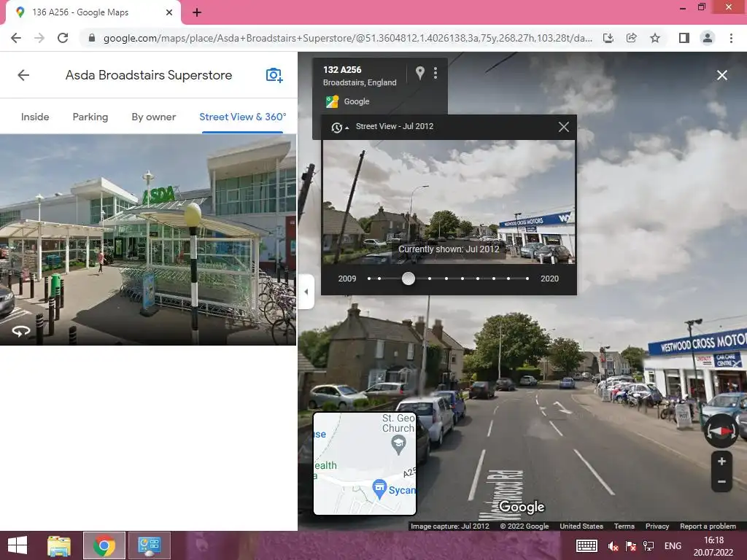This screenshot has height=560, width=747.
Task: Open the minimap in the corner
Action: point(365,464)
